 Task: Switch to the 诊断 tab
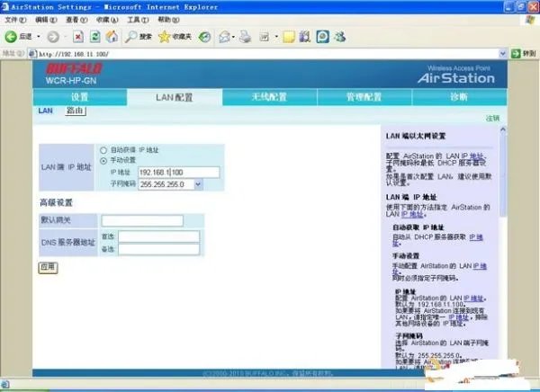coord(459,97)
